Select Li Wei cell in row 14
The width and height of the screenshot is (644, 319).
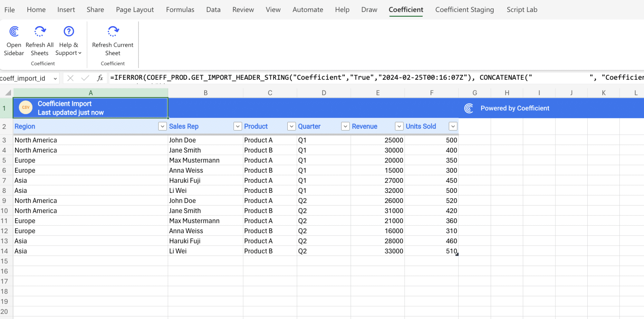point(206,251)
